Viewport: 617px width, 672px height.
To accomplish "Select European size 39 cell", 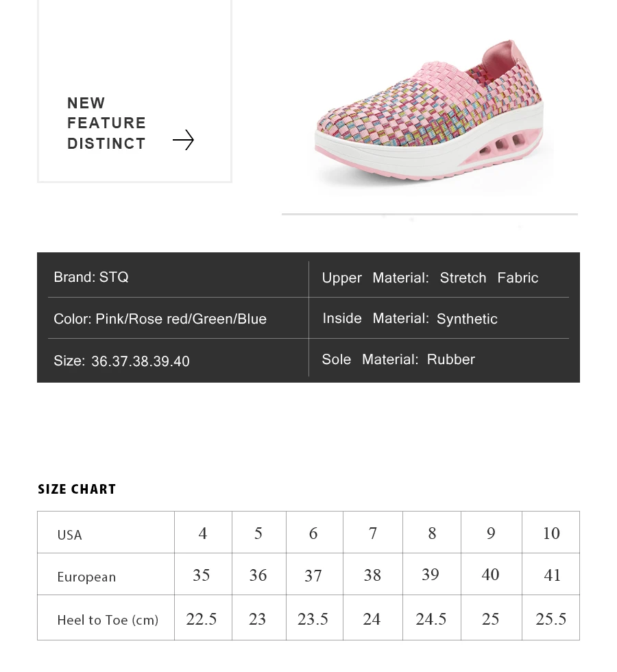I will tap(431, 574).
